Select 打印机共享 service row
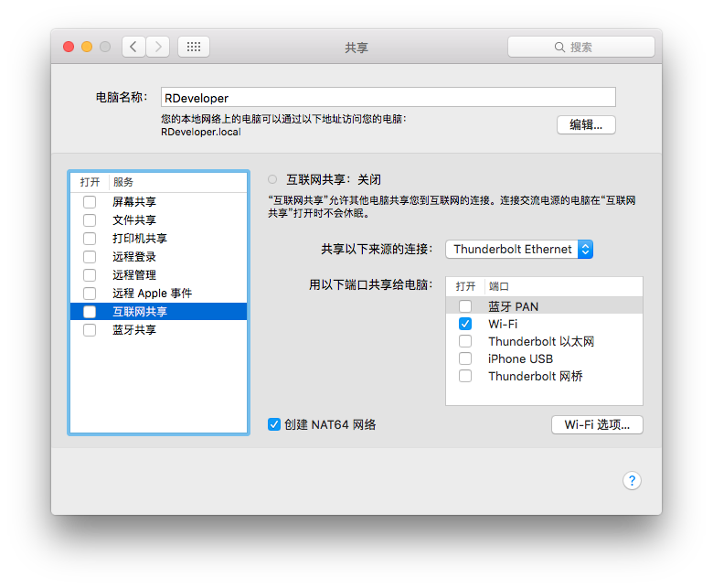 pyautogui.click(x=159, y=239)
